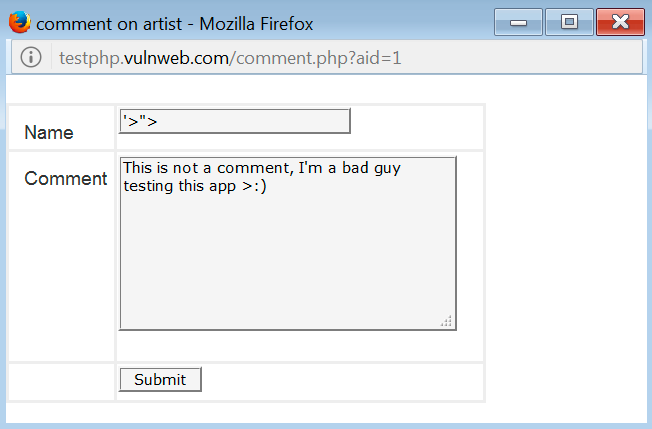Maximize the Firefox comment window

(569, 22)
